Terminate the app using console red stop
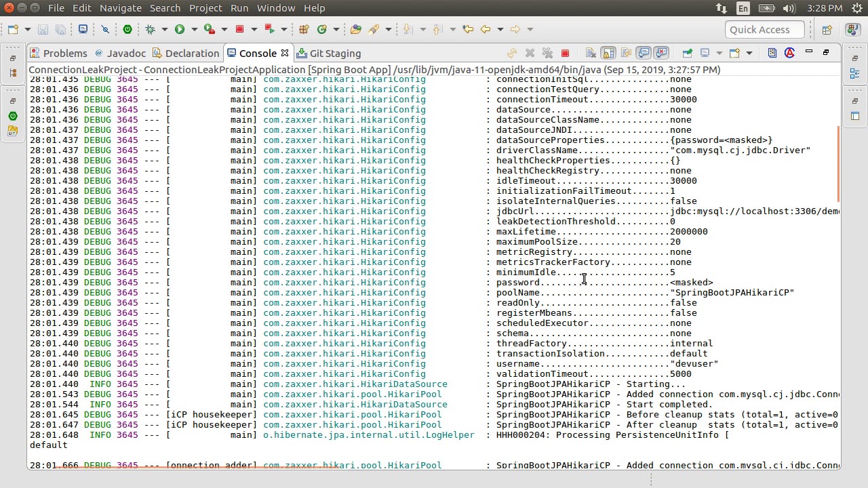Image resolution: width=868 pixels, height=488 pixels. point(565,53)
